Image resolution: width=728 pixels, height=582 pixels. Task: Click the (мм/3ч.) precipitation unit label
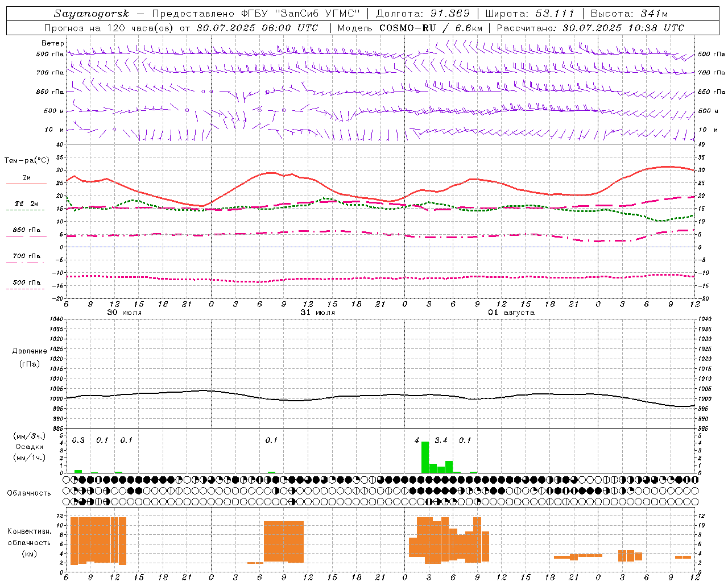29,436
